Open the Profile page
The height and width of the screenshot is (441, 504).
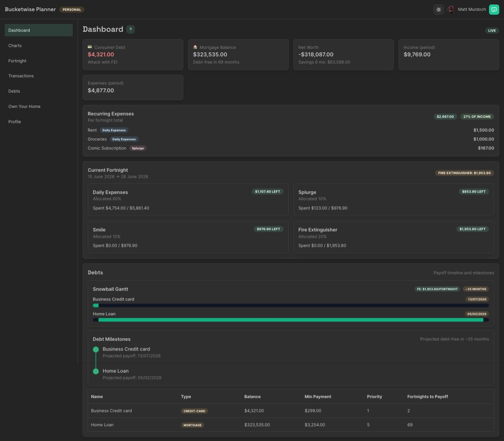coord(39,122)
